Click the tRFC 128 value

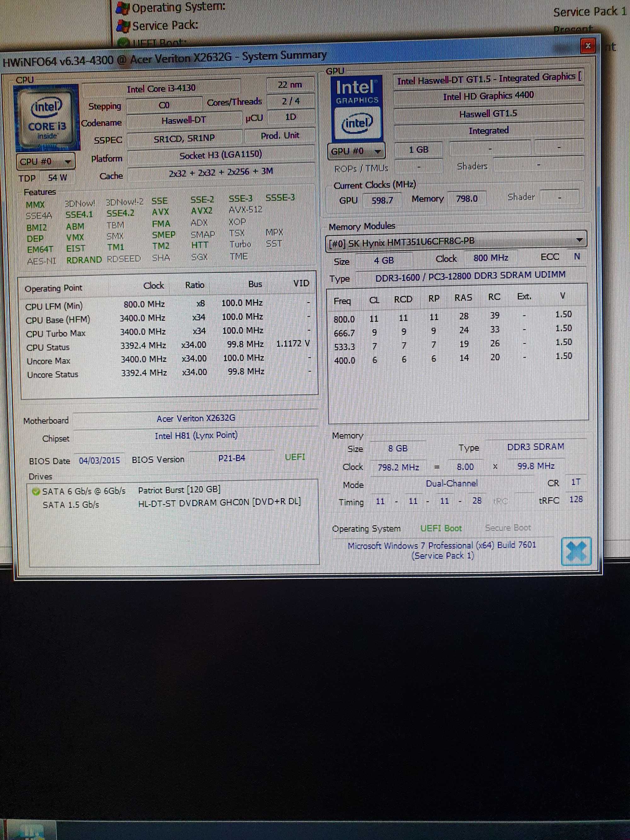(576, 499)
